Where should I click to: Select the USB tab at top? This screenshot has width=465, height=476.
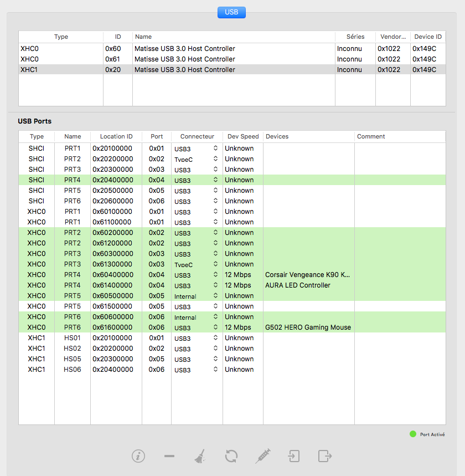(231, 12)
